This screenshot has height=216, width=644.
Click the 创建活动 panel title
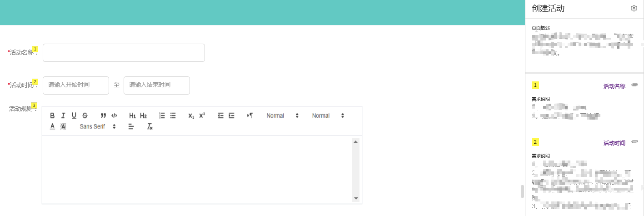pyautogui.click(x=548, y=8)
